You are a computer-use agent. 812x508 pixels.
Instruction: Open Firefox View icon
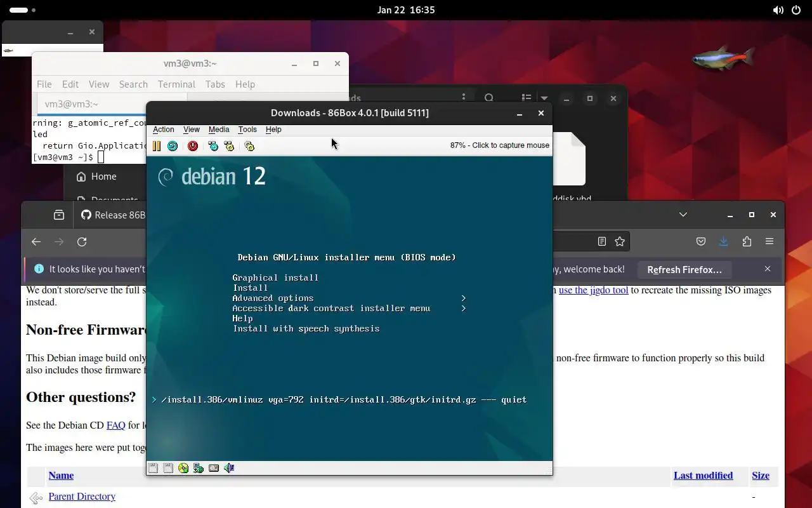click(x=59, y=215)
